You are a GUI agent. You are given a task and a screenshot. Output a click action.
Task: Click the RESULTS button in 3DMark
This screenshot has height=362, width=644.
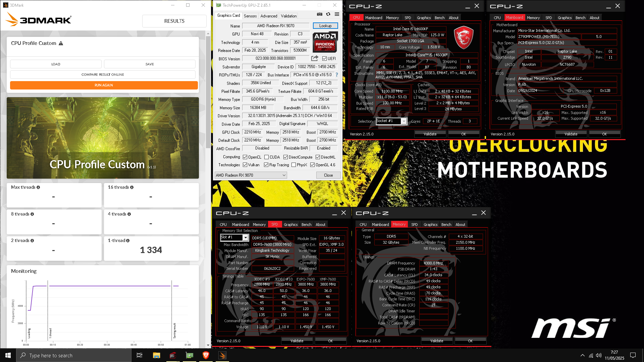pos(174,21)
